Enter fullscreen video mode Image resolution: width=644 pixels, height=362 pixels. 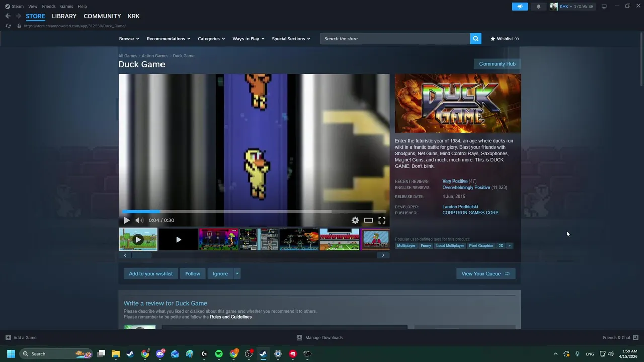382,220
